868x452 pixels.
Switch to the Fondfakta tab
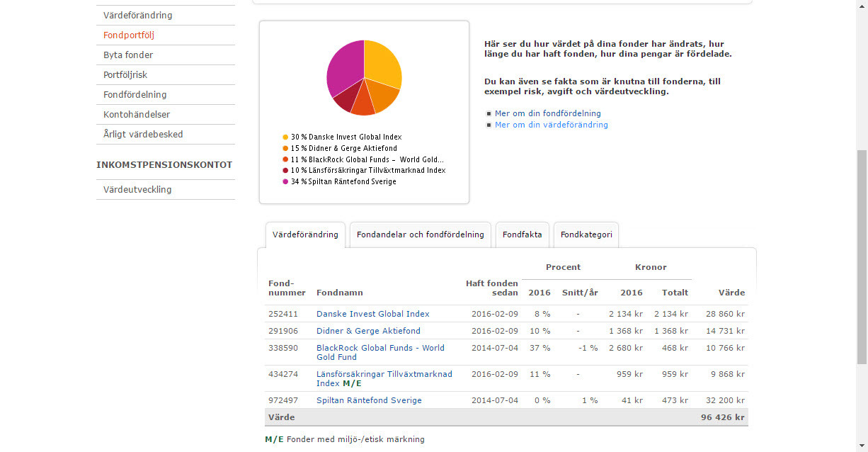pyautogui.click(x=522, y=235)
